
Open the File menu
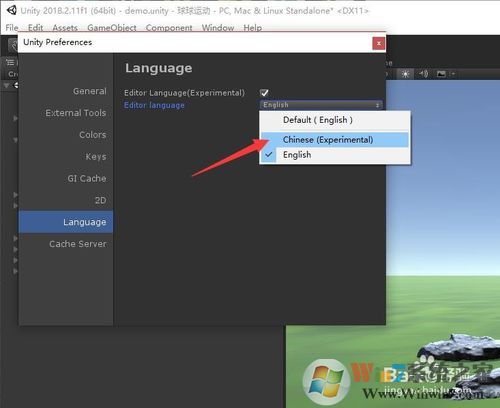click(x=12, y=28)
